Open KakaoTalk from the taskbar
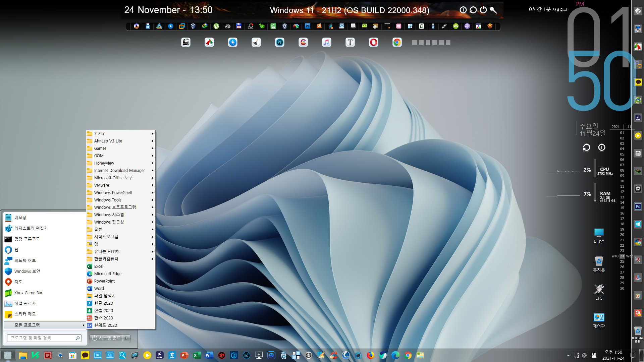 pos(85,355)
